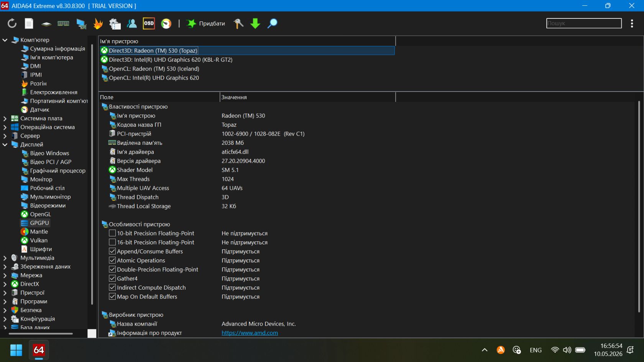Click the vertical scrollbar of details pane
The image size is (644, 362).
(639, 207)
